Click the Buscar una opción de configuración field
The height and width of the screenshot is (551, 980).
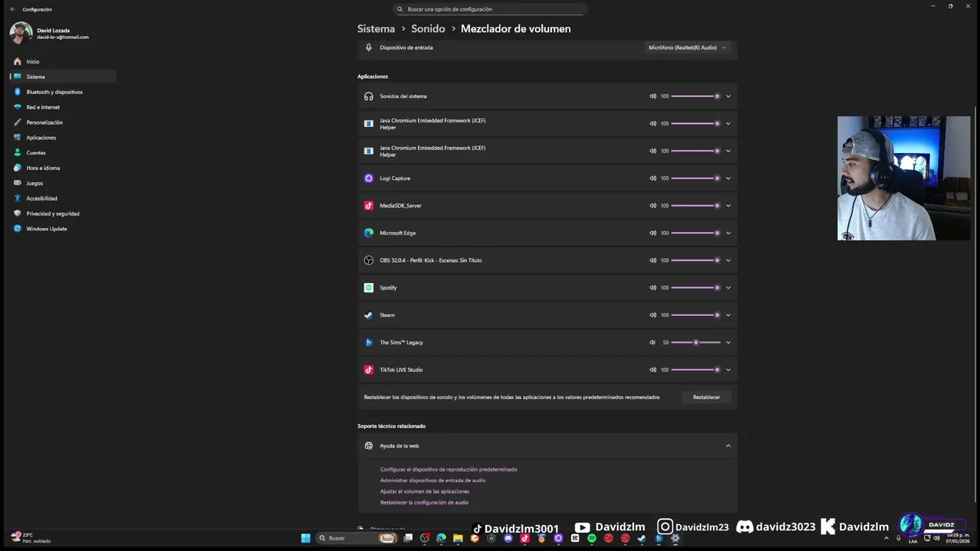click(x=490, y=9)
